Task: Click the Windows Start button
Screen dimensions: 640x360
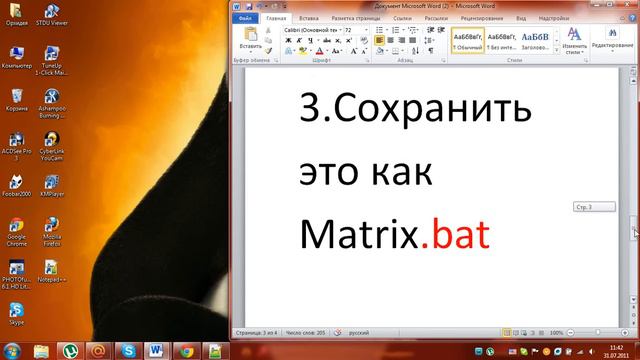Action: point(11,351)
